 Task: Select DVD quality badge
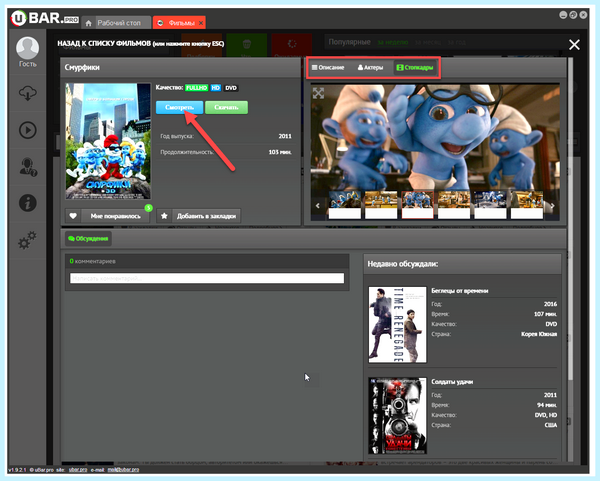[231, 88]
